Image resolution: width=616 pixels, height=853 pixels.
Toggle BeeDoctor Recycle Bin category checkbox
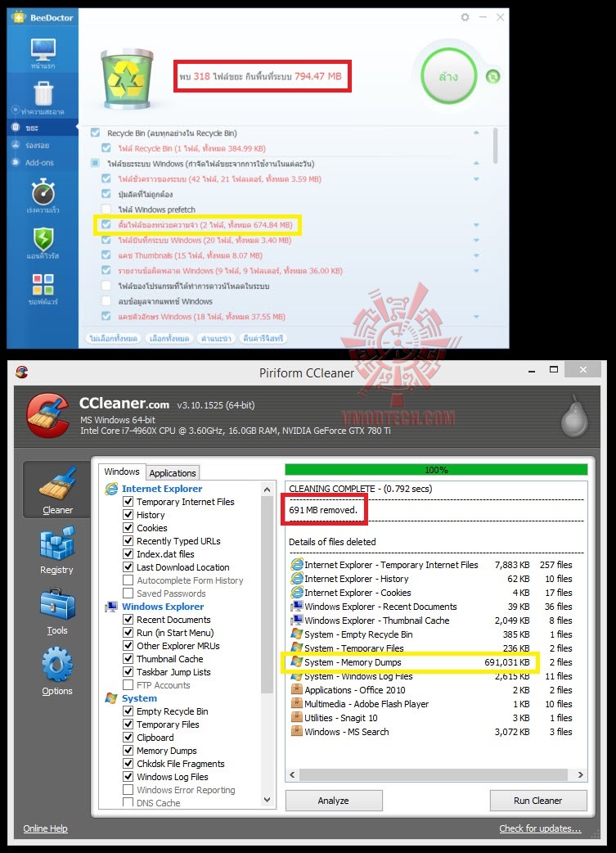pyautogui.click(x=96, y=133)
